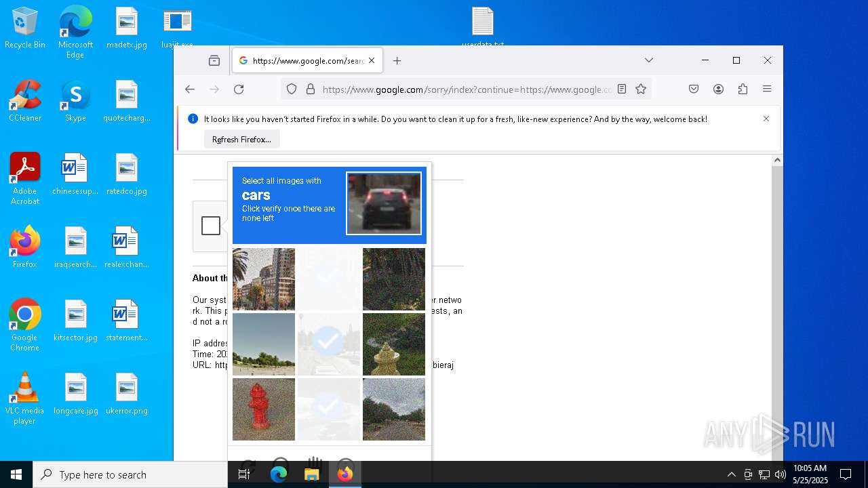Select the captcha tile with the tree-lined road
868x488 pixels.
click(x=394, y=409)
